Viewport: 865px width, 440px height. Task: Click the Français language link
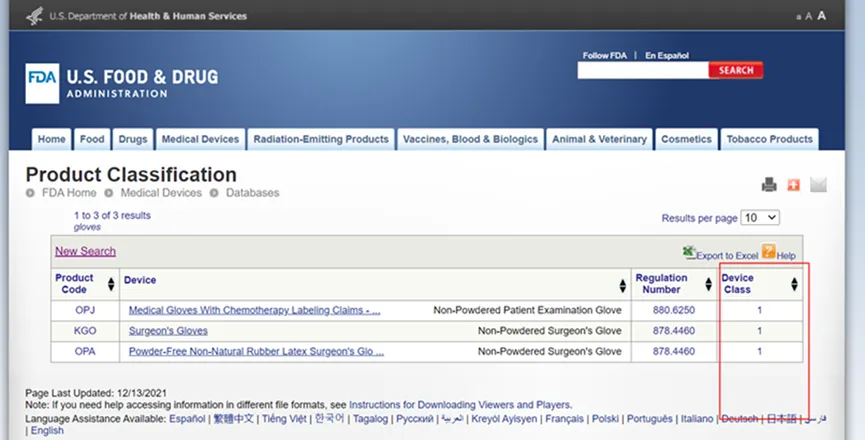click(564, 419)
